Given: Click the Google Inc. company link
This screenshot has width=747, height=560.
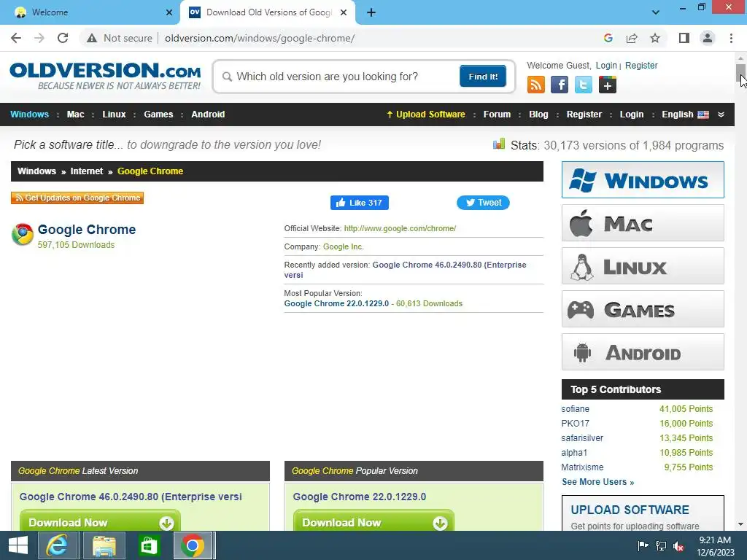Looking at the screenshot, I should pos(344,246).
